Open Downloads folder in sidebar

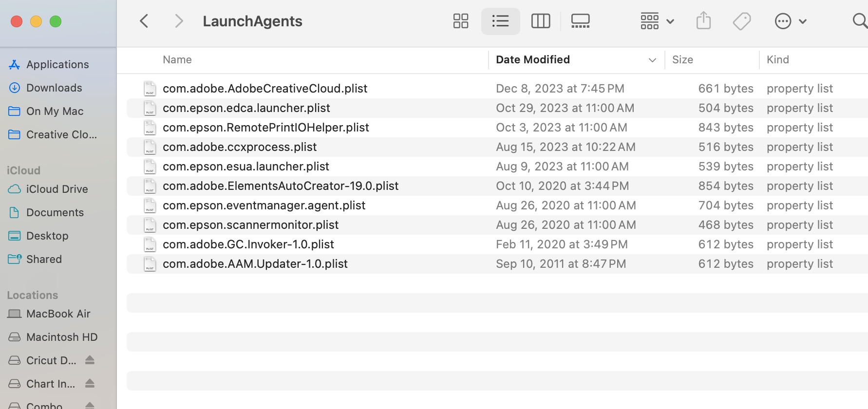pos(54,88)
